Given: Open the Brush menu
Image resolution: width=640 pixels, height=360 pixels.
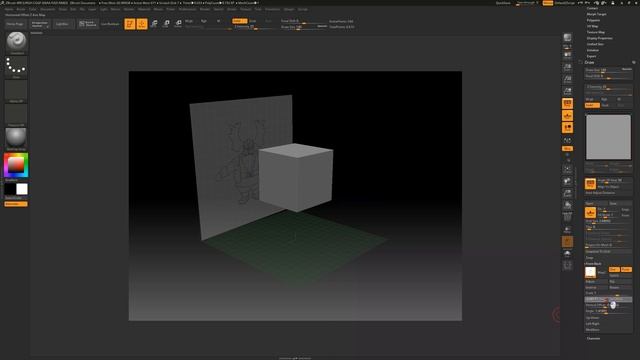Looking at the screenshot, I should [x=20, y=9].
